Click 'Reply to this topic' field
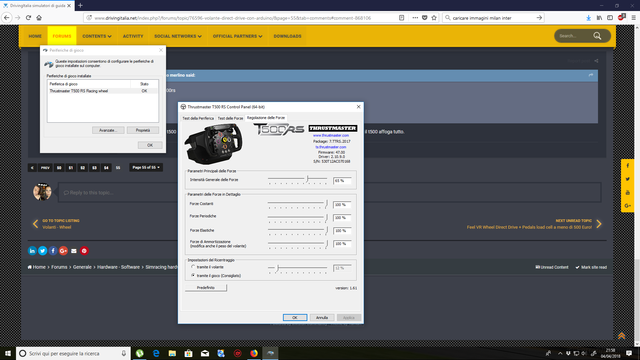Viewport: 640px width, 360px height. pos(329,192)
